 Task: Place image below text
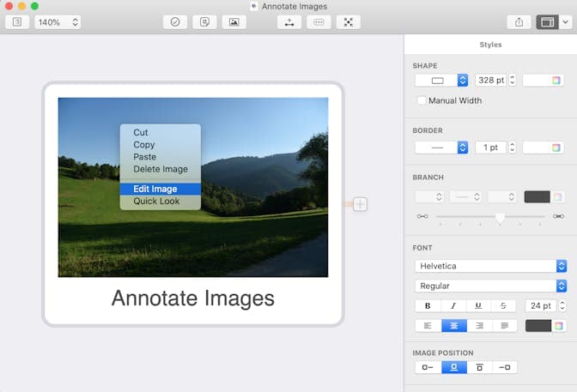(479, 367)
